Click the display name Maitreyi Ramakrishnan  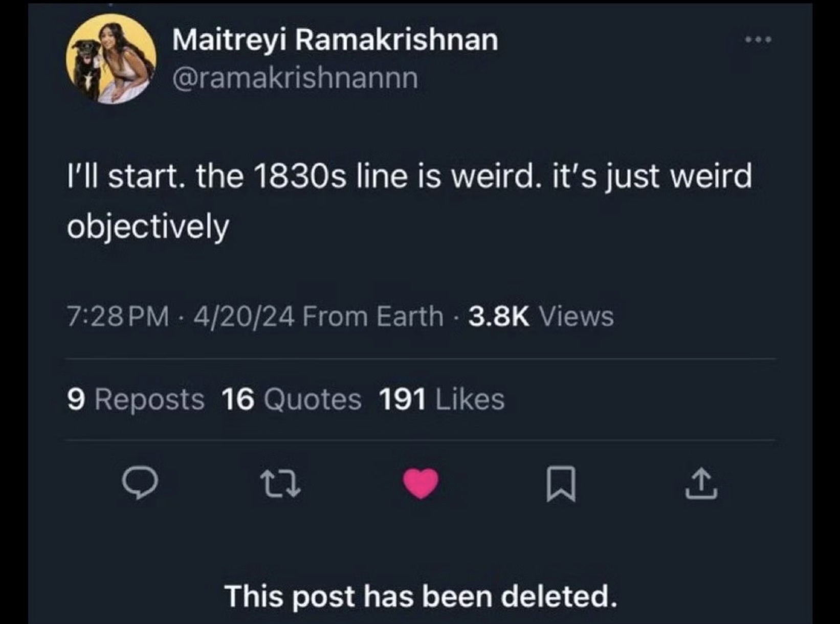(335, 40)
